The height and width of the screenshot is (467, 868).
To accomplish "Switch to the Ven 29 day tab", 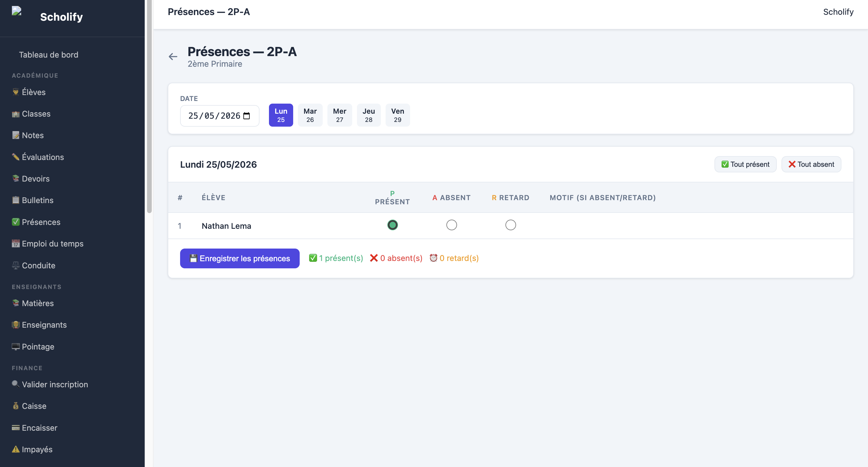I will (x=398, y=115).
